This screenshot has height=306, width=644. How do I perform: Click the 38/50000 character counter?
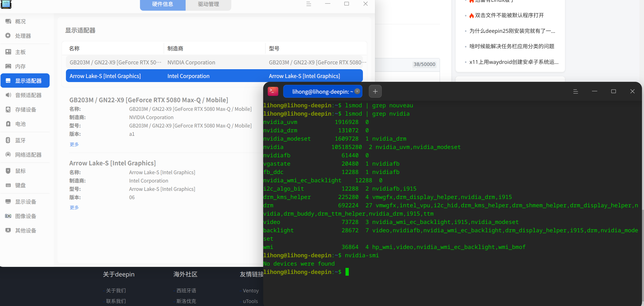pyautogui.click(x=424, y=64)
